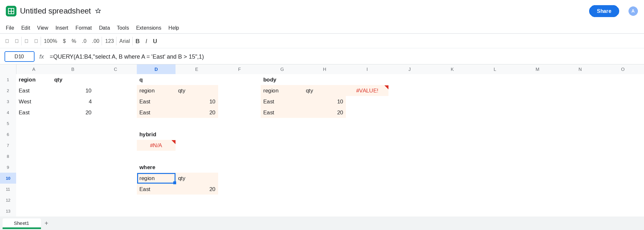This screenshot has width=644, height=230.
Task: Click the formula bar QUERY text
Action: 127,57
